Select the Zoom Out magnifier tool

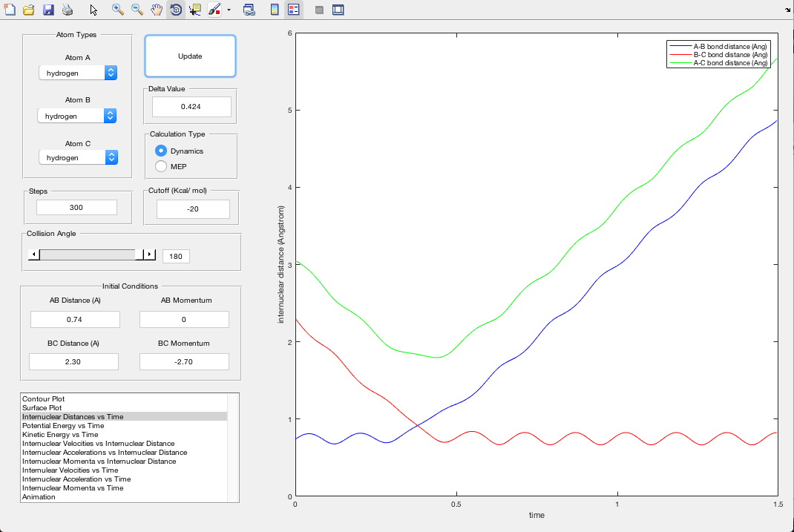point(137,10)
